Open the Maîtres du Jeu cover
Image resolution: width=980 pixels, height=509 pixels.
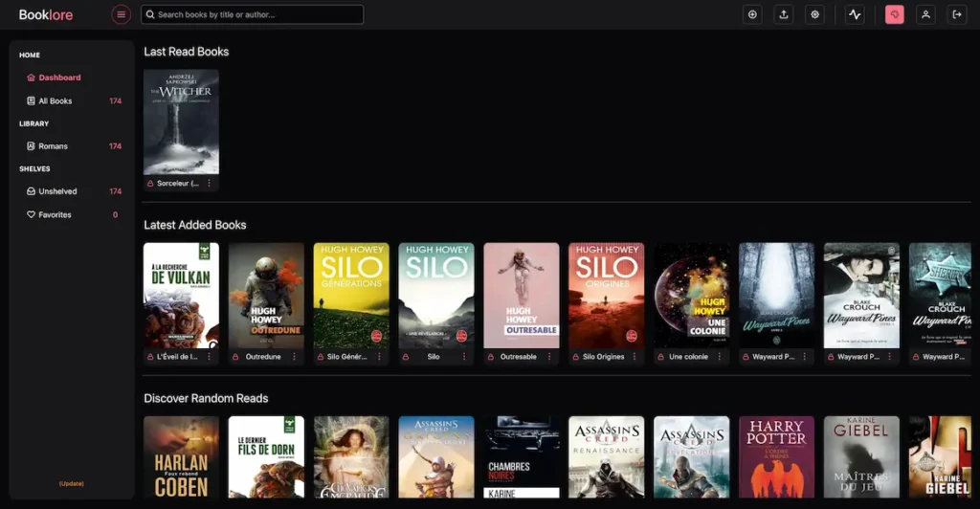861,457
